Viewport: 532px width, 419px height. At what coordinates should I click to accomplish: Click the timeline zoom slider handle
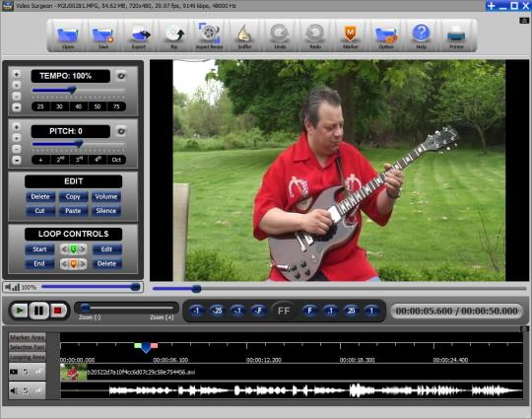85,308
